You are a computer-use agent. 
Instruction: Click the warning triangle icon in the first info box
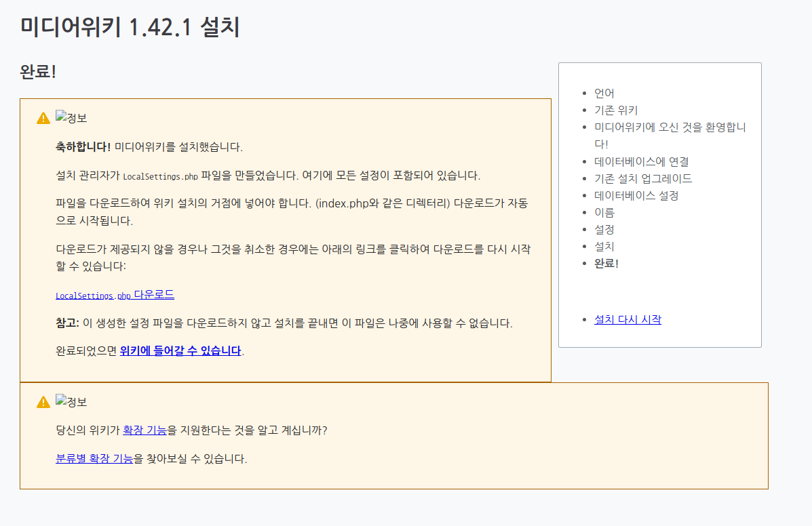point(42,116)
